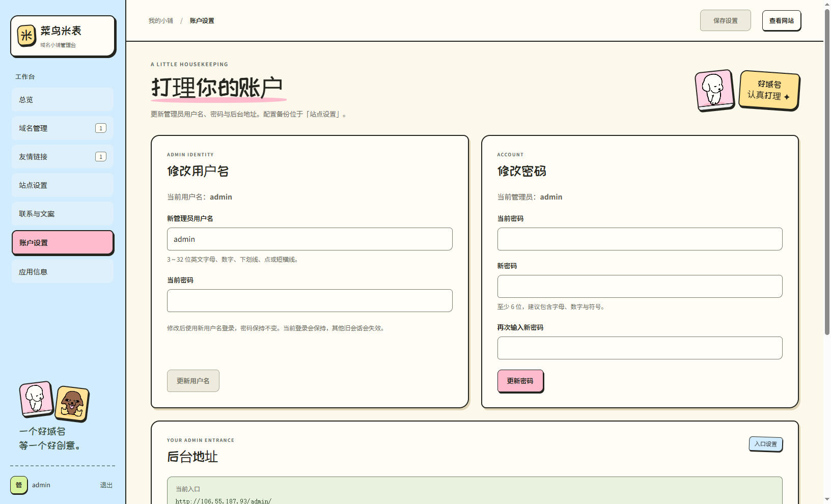Focus 当前密码 field in 修改密码 card
Image resolution: width=831 pixels, height=504 pixels.
[x=640, y=239]
